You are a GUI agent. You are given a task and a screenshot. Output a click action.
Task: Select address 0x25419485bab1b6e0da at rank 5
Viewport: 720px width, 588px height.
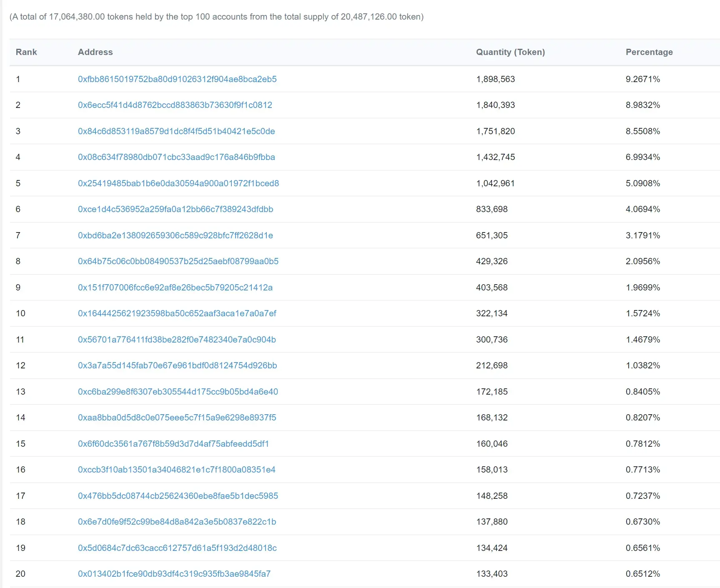coord(178,183)
